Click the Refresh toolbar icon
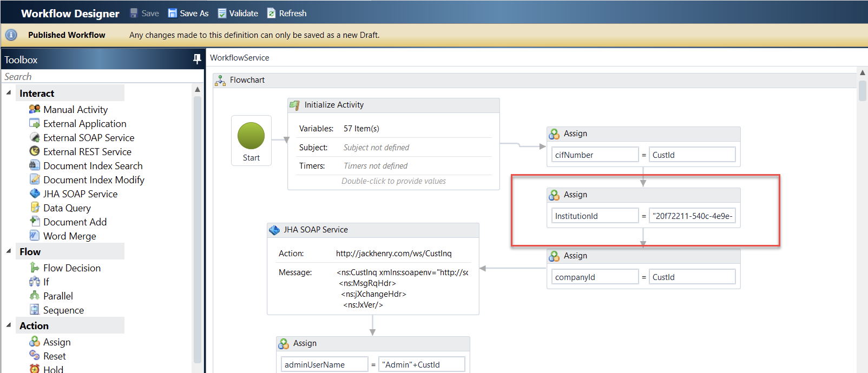Viewport: 868px width, 373px height. point(272,14)
